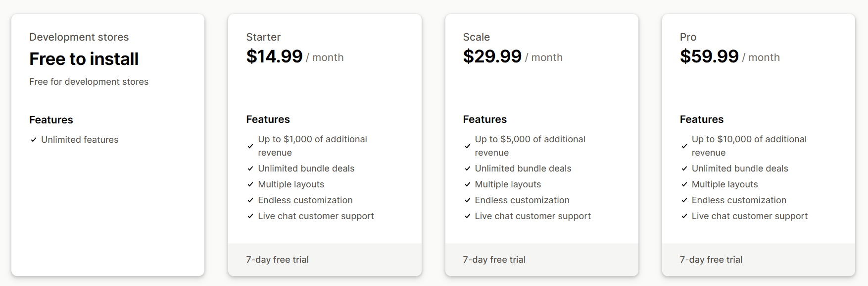The width and height of the screenshot is (868, 286).
Task: Click checkmark beside Scale Multiple layouts
Action: coord(467,184)
